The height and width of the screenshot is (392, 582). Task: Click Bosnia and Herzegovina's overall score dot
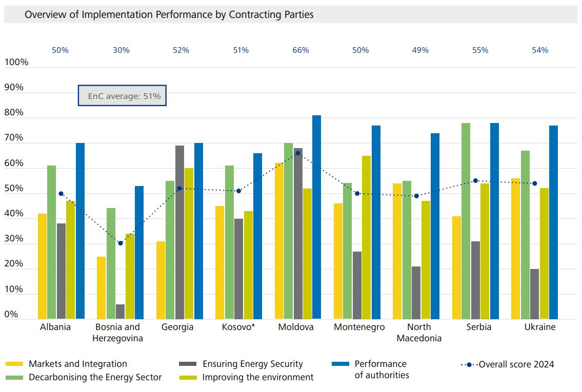point(121,243)
